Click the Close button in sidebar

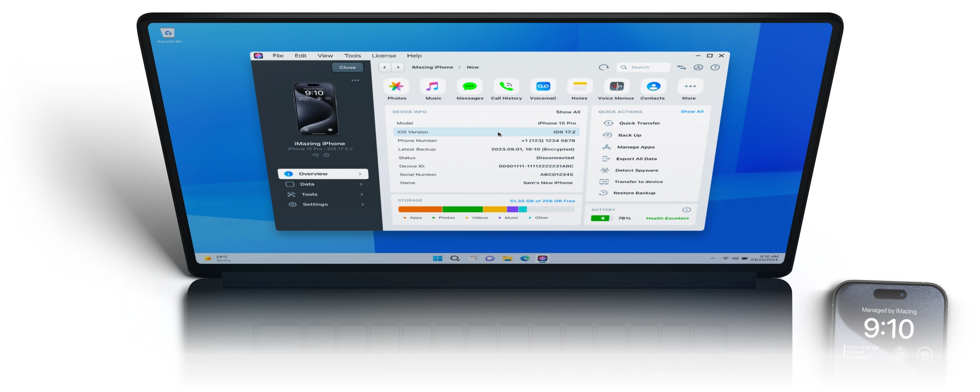click(347, 67)
